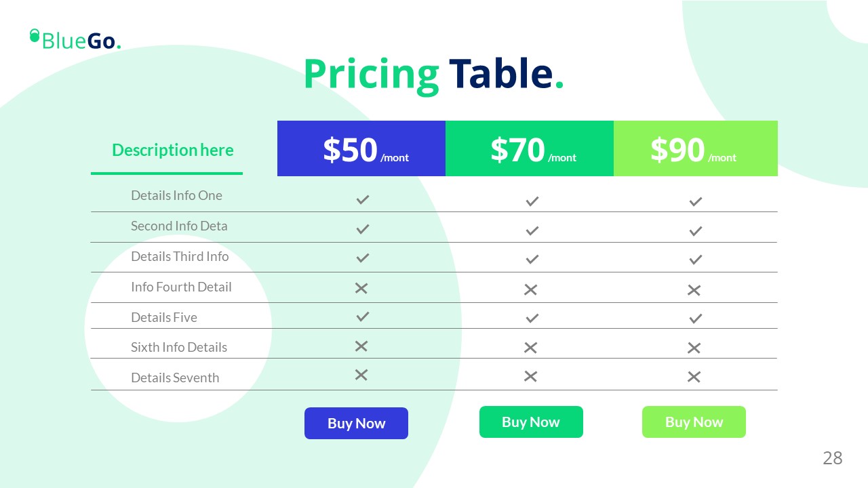This screenshot has height=488, width=868.
Task: Click the checkmark for Second Info Deta under $70
Action: (532, 230)
